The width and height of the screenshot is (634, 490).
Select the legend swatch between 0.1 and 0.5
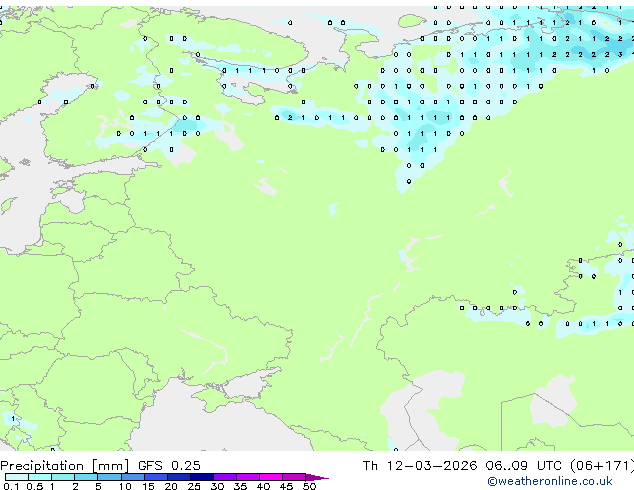(17, 477)
